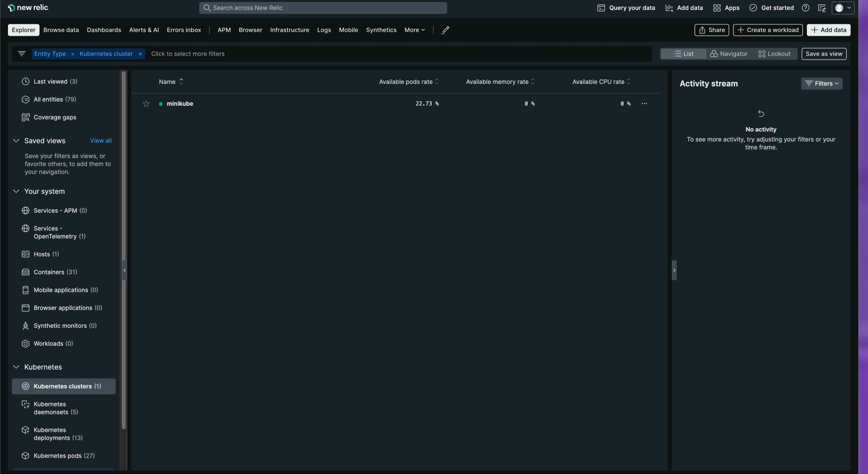Collapse the Your system section
This screenshot has width=868, height=474.
pyautogui.click(x=16, y=191)
